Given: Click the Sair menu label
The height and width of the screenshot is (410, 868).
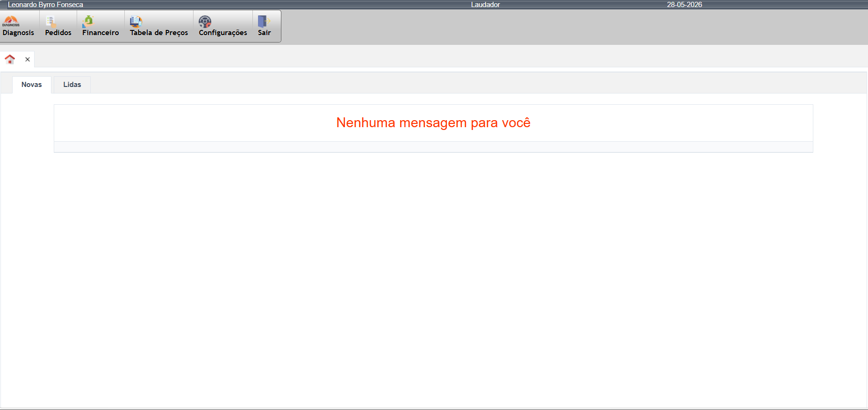Looking at the screenshot, I should (265, 33).
